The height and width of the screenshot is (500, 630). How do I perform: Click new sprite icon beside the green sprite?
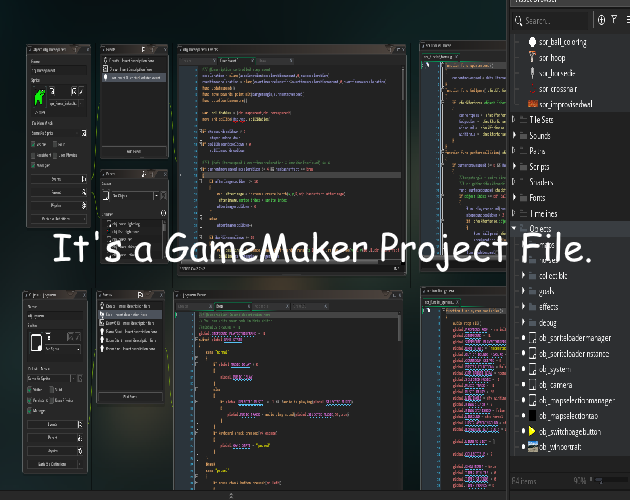pos(53,91)
